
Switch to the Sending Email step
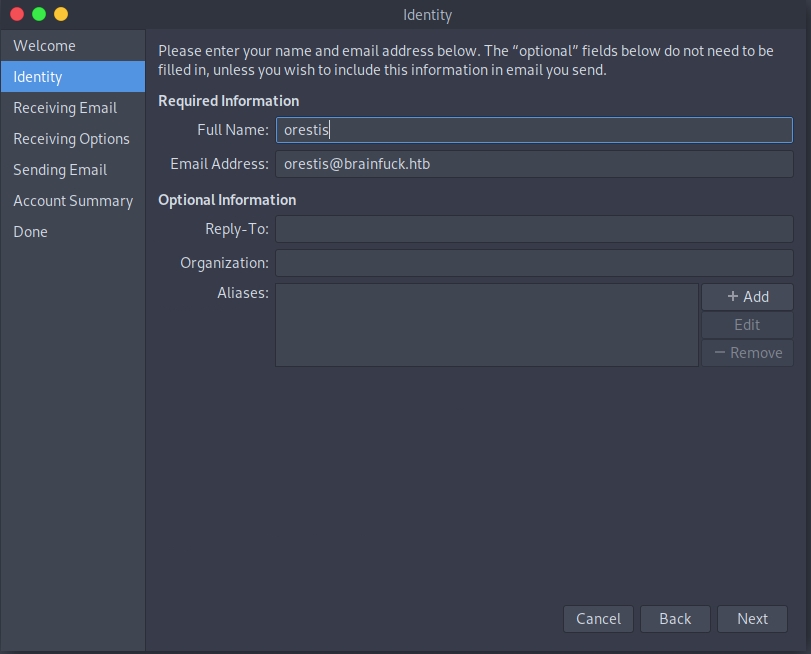pyautogui.click(x=60, y=170)
